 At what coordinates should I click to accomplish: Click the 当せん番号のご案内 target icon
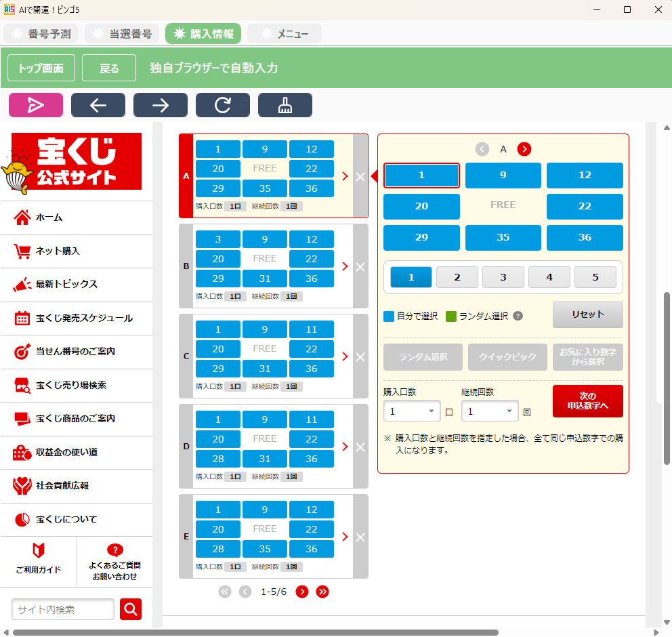coord(22,352)
